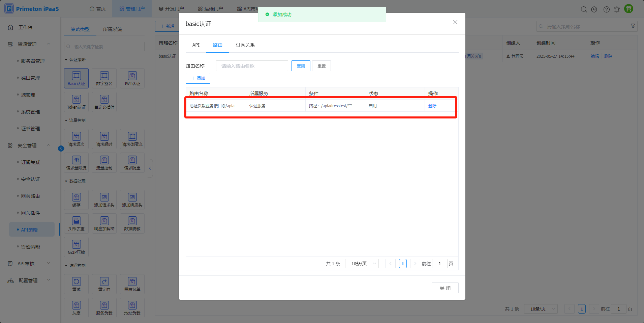This screenshot has height=323, width=644.
Task: Choose the Token认证 policy icon
Action: coord(76,102)
